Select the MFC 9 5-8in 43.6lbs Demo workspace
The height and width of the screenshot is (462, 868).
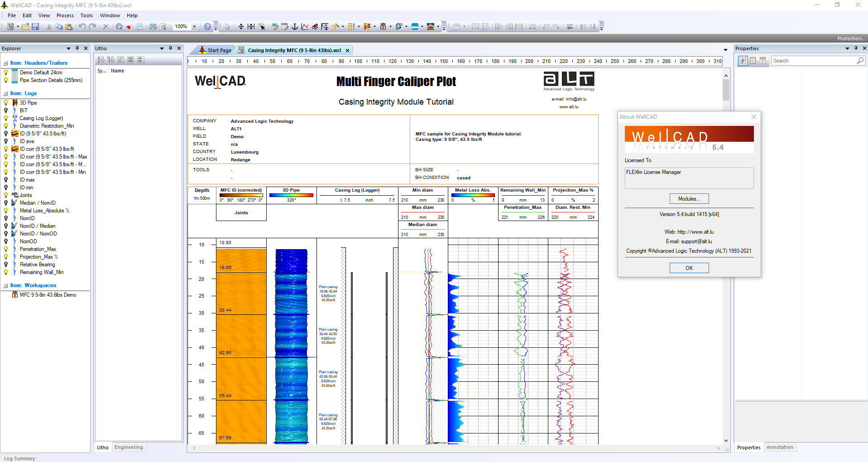[48, 295]
